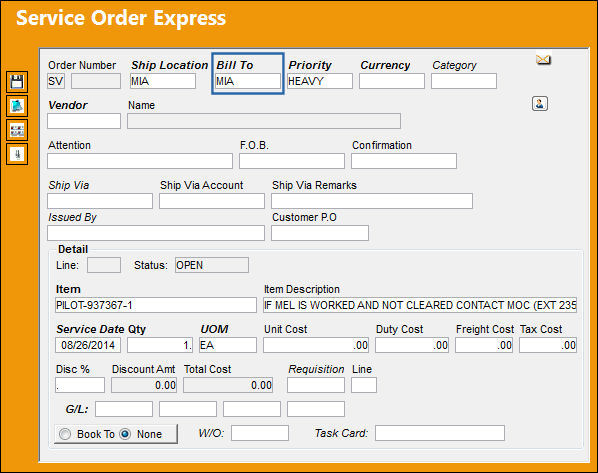Click the Attention input field
This screenshot has height=473, width=598.
coord(140,161)
